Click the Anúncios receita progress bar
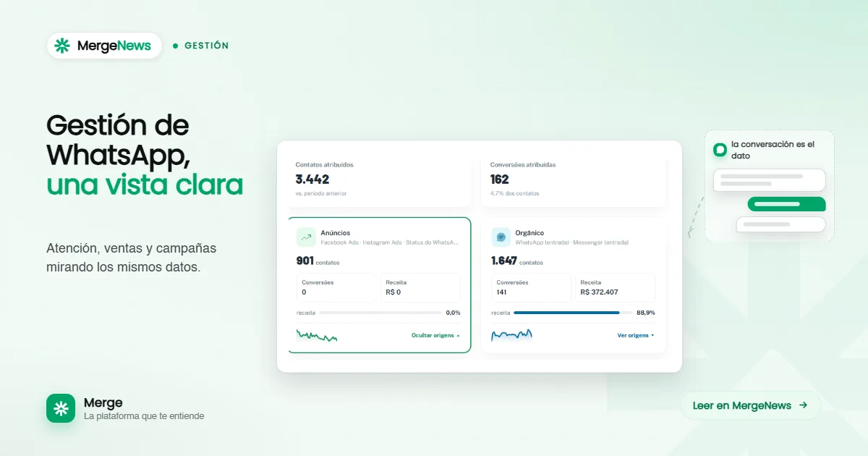 coord(380,313)
